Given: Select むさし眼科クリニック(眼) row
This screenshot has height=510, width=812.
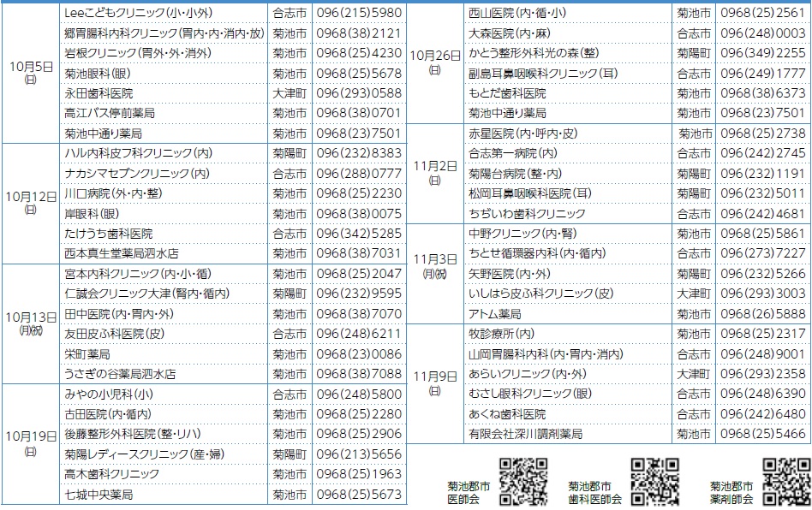Looking at the screenshot, I should tap(529, 394).
